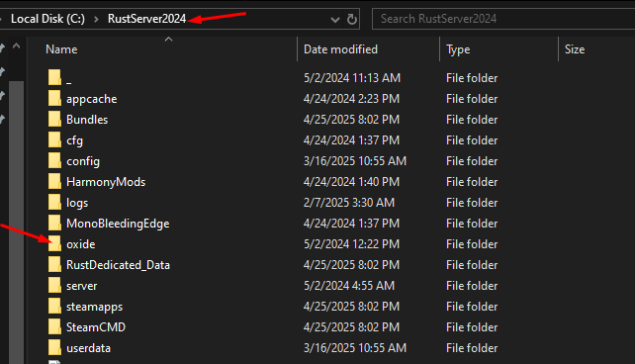Select the HarmonyMods folder name

(106, 182)
